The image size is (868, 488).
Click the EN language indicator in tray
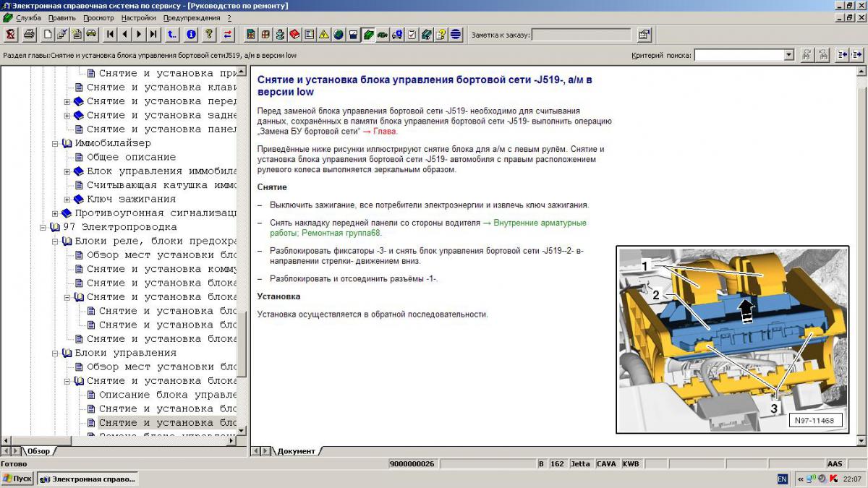tap(783, 479)
